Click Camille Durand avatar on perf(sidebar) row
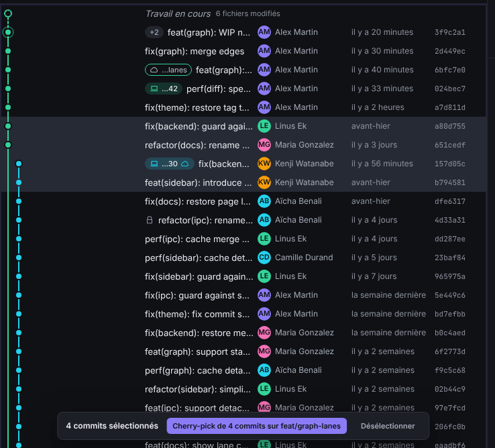 [x=264, y=258]
